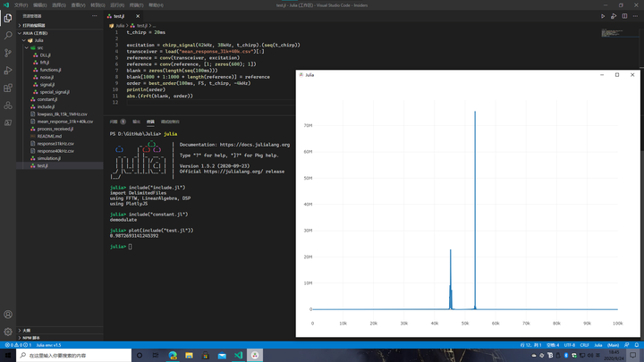Switch to the Terminal panel tab
The width and height of the screenshot is (644, 362).
pos(150,122)
